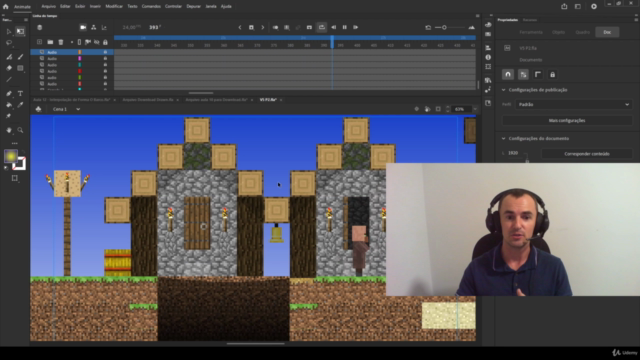Image resolution: width=640 pixels, height=360 pixels.
Task: Click the stroke color swatch
Action: [x=19, y=163]
